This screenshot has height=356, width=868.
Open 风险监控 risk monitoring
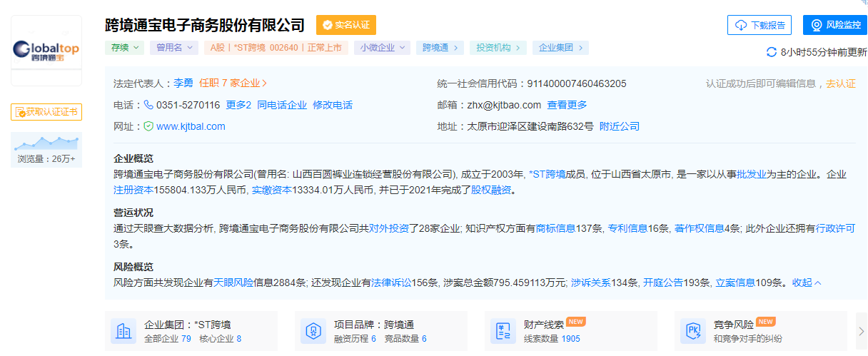[835, 25]
